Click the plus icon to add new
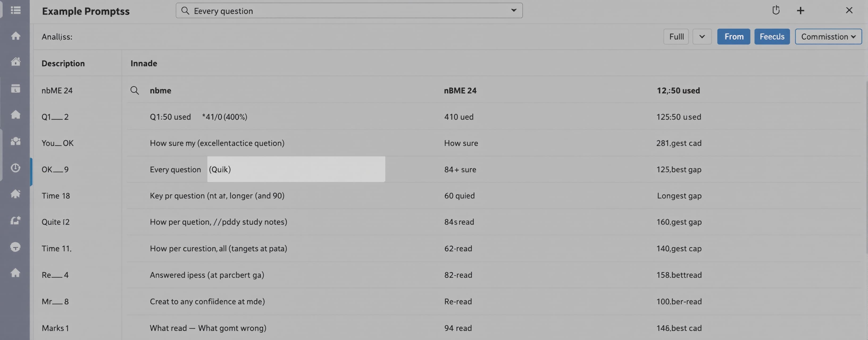This screenshot has width=868, height=340. 800,10
